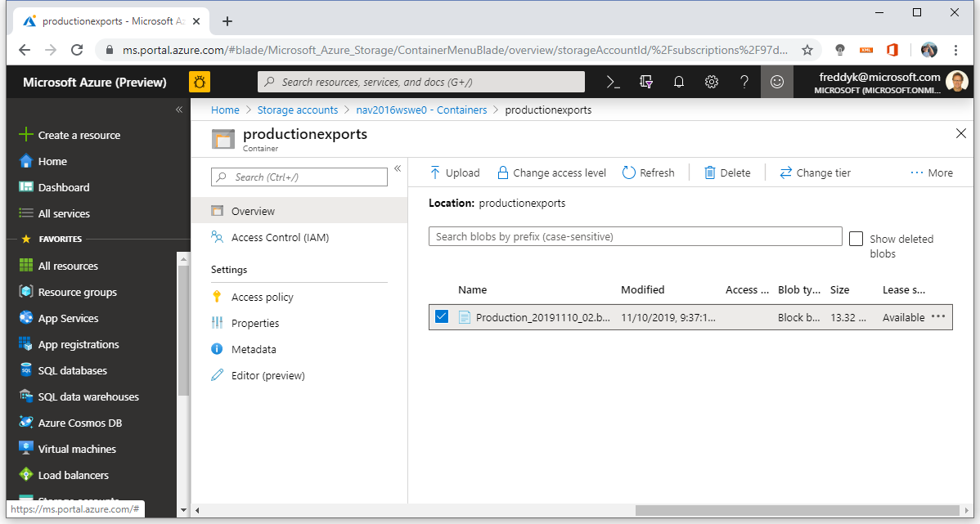The height and width of the screenshot is (524, 980).
Task: Enable Show deleted blobs checkbox
Action: (856, 239)
